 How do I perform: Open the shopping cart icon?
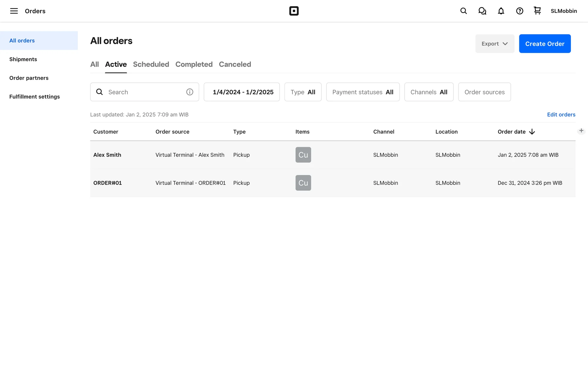(x=537, y=11)
